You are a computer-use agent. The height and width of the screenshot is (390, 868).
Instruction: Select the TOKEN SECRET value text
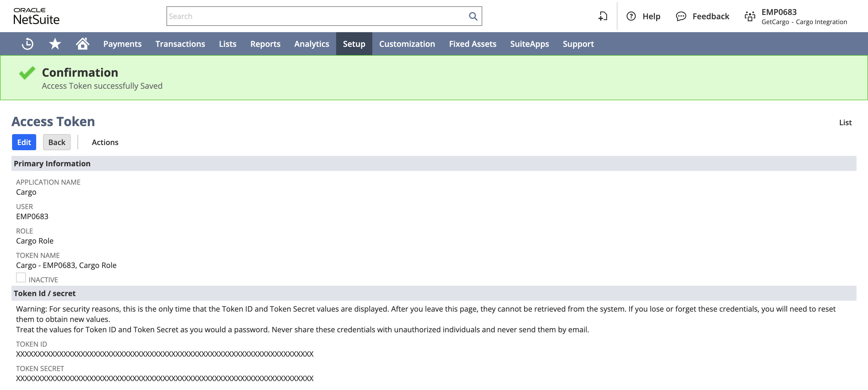(x=165, y=378)
